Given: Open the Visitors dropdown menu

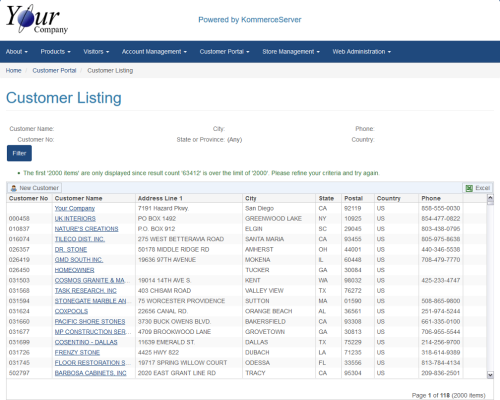Looking at the screenshot, I should coord(96,52).
